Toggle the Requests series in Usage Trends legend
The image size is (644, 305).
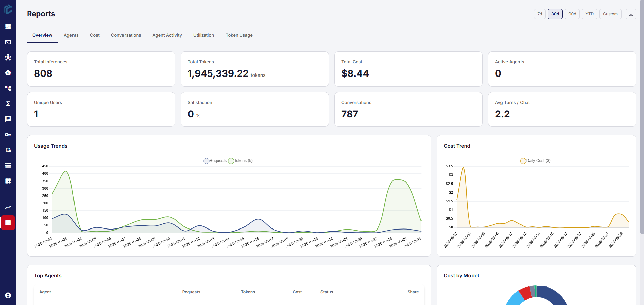[x=215, y=161]
